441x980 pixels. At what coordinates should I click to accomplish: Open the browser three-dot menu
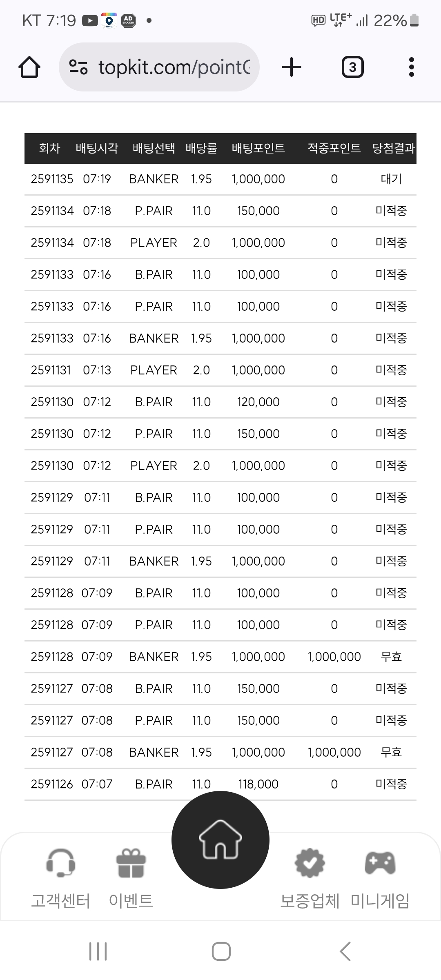click(411, 67)
